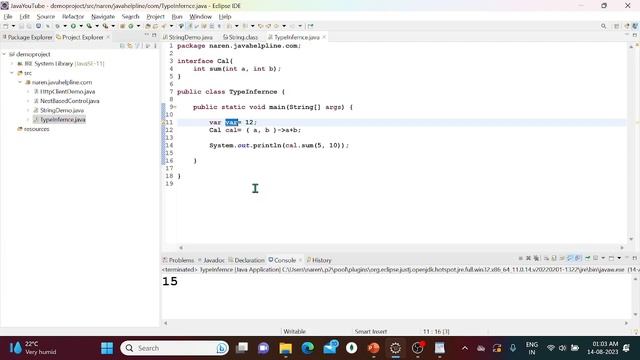Screen dimensions: 640x360
Task: Click the Pin Console icon
Action: 587,258
